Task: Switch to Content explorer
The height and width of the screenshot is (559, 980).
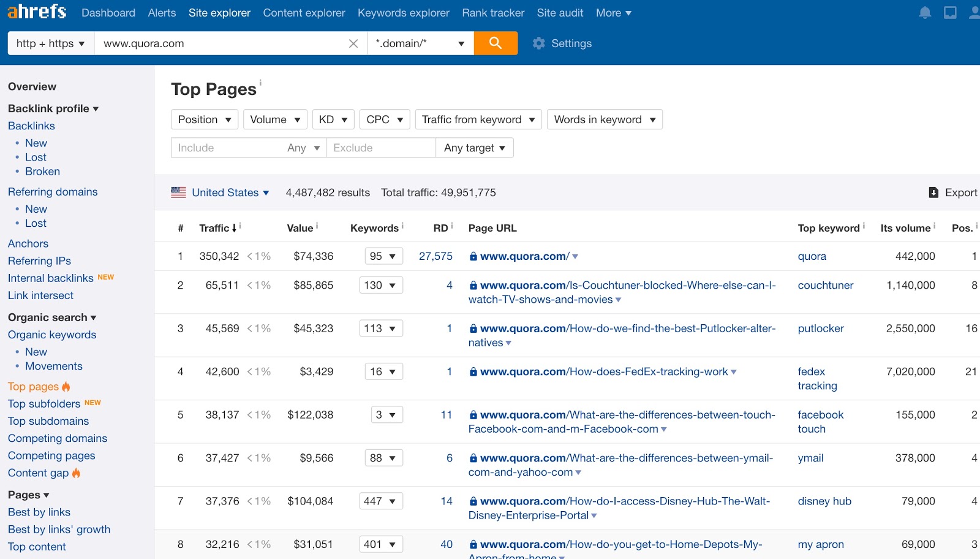Action: pos(304,12)
